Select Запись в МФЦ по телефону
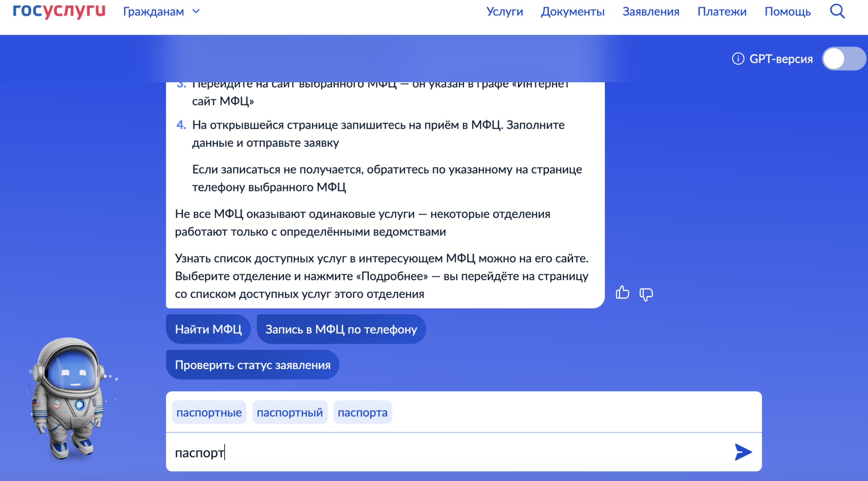This screenshot has width=868, height=481. (341, 329)
